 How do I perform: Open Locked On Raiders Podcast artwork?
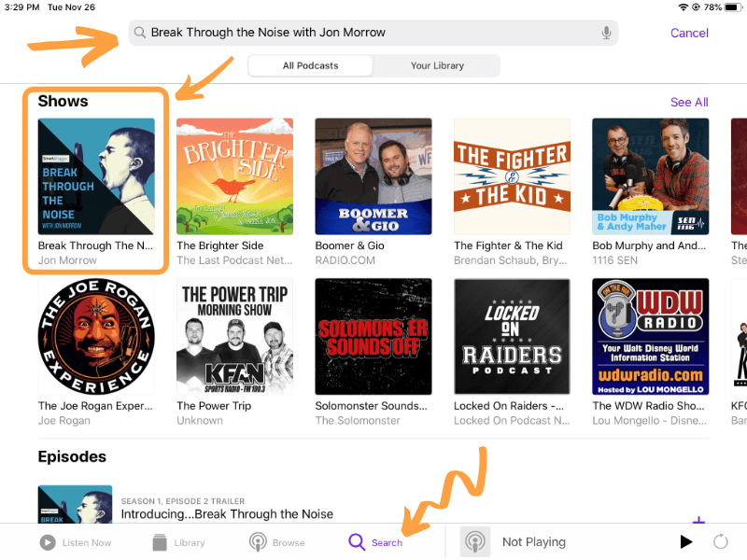(512, 337)
